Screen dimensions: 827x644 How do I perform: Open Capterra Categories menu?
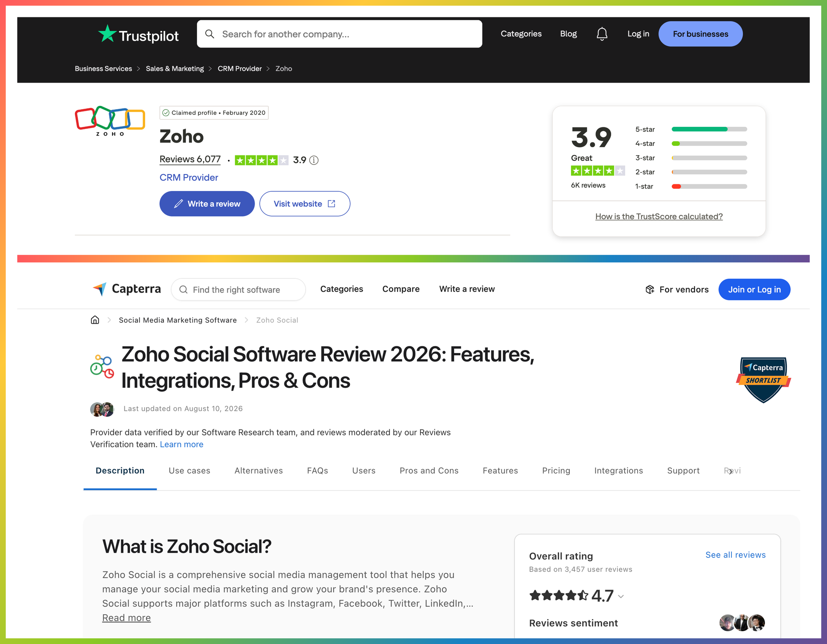(342, 289)
